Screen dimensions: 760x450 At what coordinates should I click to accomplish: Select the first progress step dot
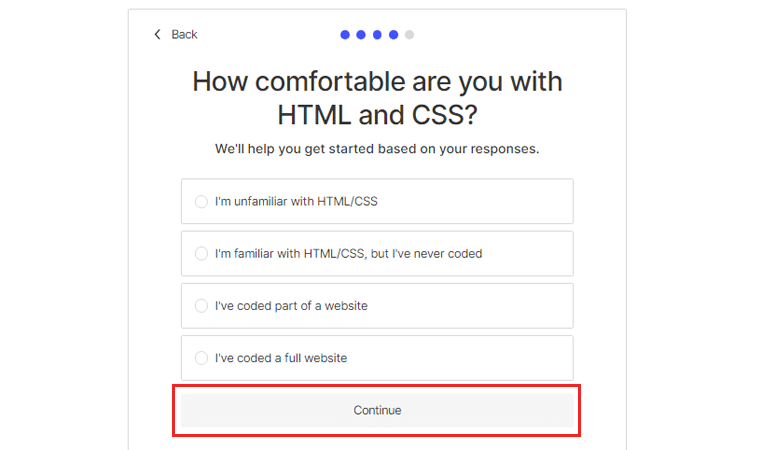[x=345, y=34]
